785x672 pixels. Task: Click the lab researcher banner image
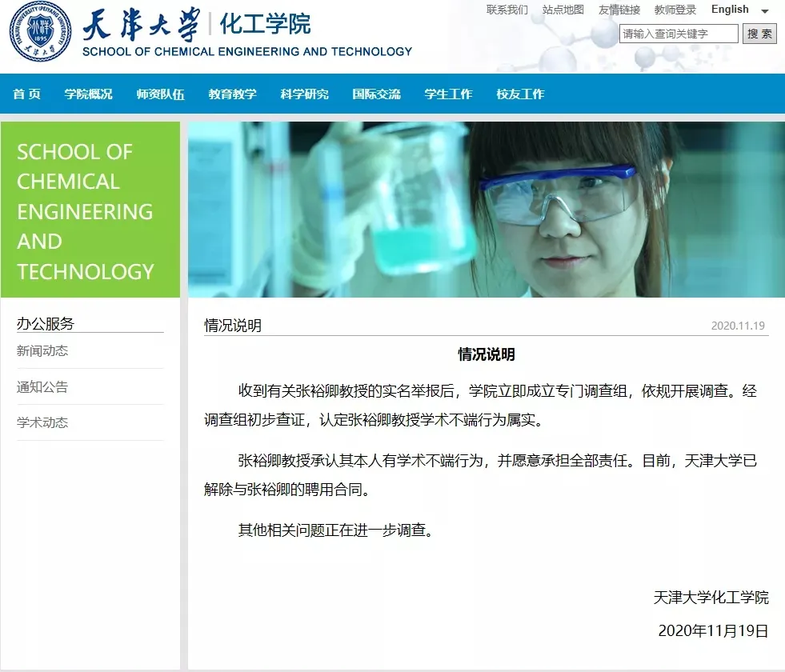pyautogui.click(x=486, y=210)
